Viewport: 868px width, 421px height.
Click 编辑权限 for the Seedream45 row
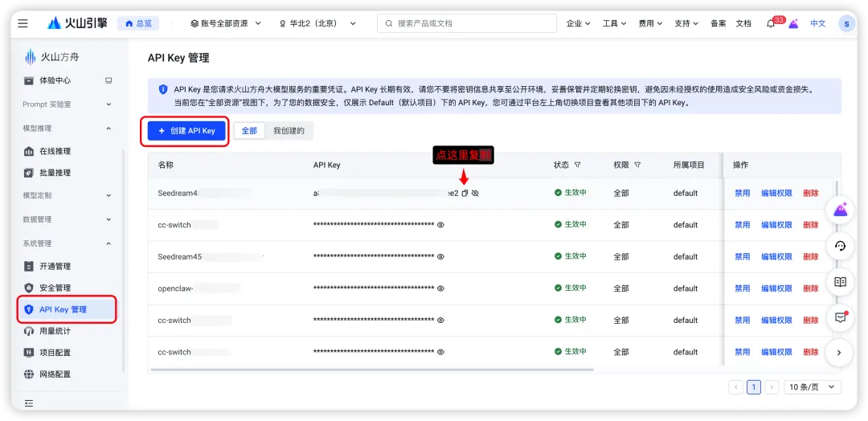click(776, 256)
